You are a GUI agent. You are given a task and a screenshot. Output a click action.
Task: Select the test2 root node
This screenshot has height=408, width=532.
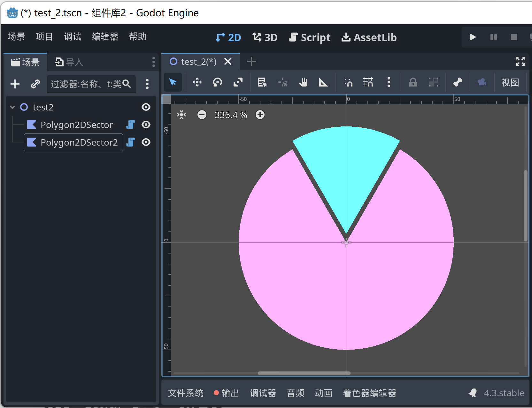(43, 107)
